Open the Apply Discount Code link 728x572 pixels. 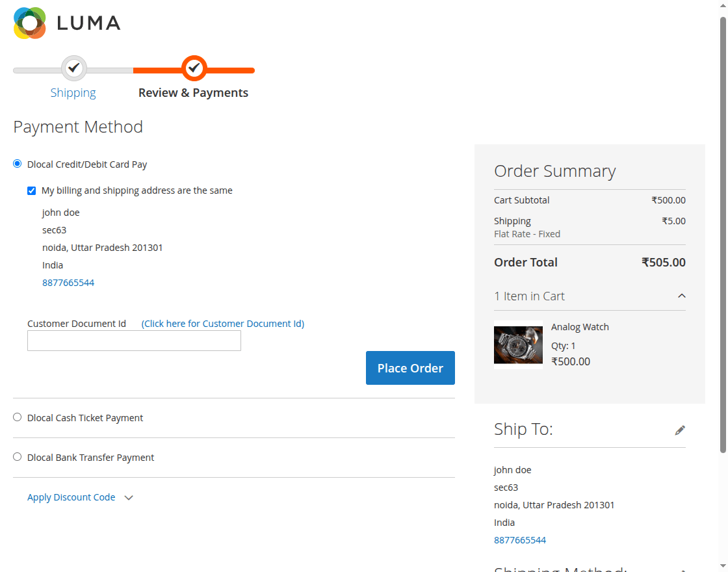pos(71,497)
